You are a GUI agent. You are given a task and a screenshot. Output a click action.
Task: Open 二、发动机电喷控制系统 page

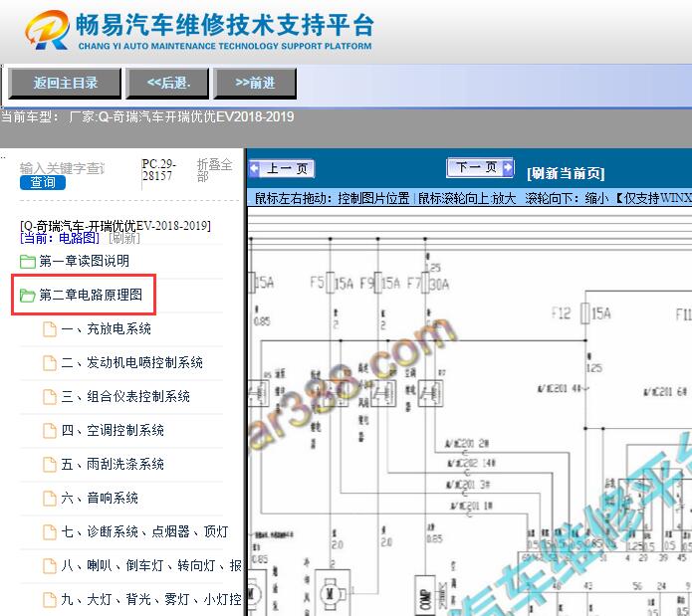pyautogui.click(x=132, y=362)
